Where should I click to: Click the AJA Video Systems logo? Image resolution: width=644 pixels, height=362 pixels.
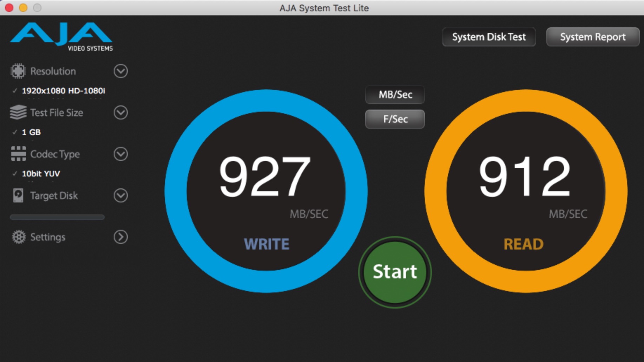coord(61,37)
